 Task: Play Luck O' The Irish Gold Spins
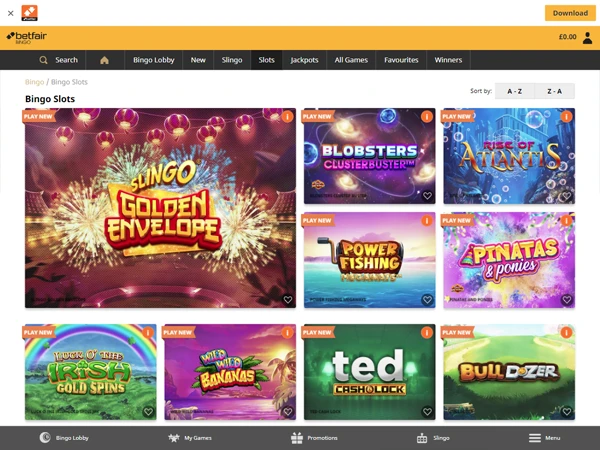[x=91, y=372]
